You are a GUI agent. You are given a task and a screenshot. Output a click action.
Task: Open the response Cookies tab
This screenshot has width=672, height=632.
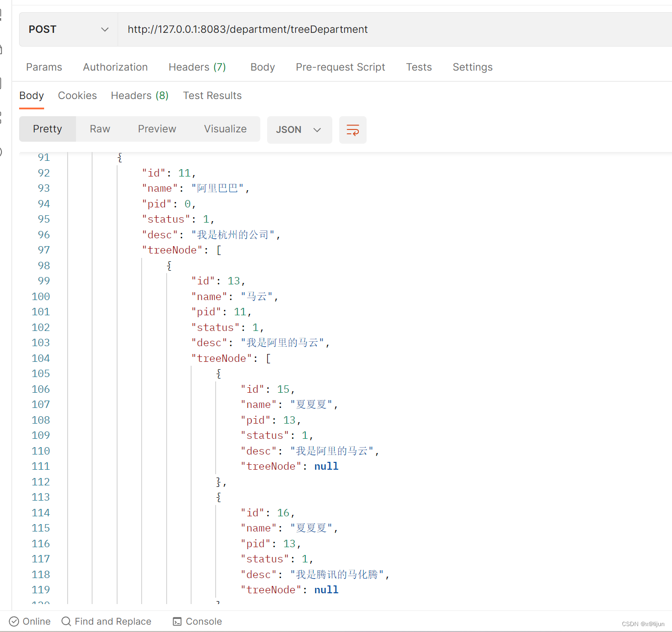(77, 96)
